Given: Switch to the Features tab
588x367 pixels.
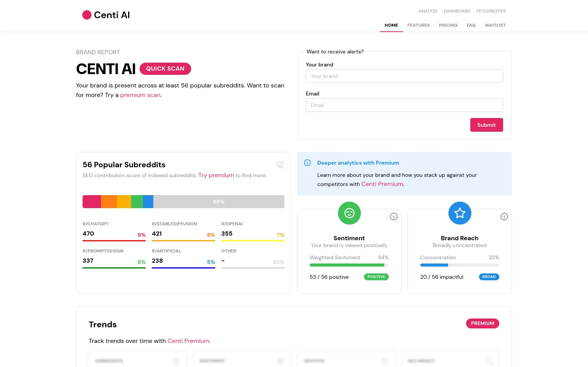Looking at the screenshot, I should click(418, 25).
